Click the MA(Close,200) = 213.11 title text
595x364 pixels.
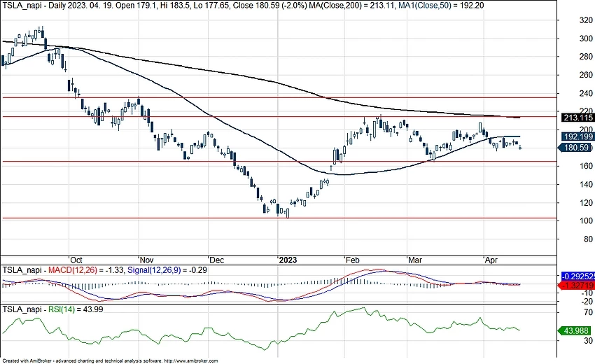click(x=353, y=6)
